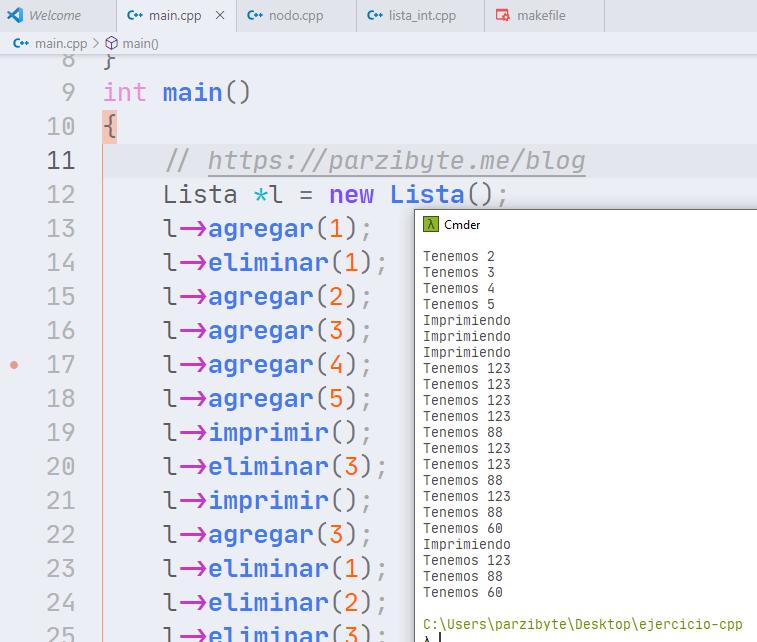Viewport: 757px width, 642px height.
Task: Click 'Tenemos 2' in Cmder output
Action: pos(459,256)
